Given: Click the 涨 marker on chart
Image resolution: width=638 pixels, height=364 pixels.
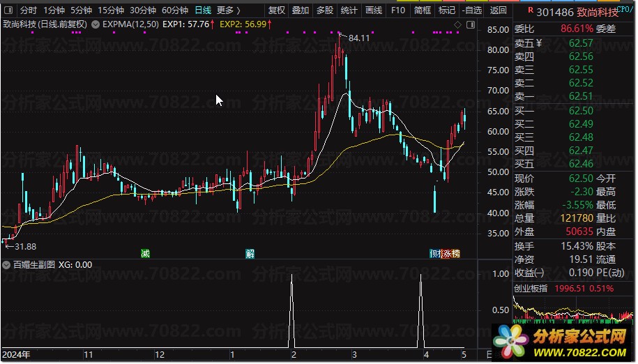Looking at the screenshot, I should (x=446, y=254).
